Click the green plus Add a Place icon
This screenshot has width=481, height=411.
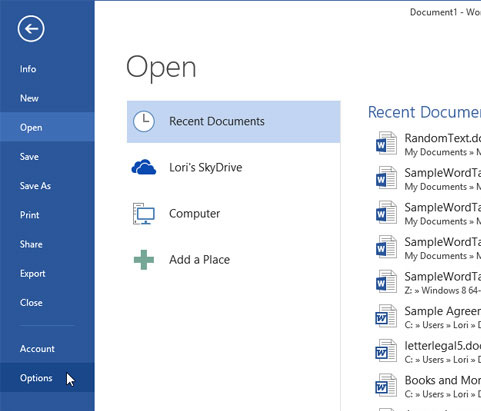point(144,260)
